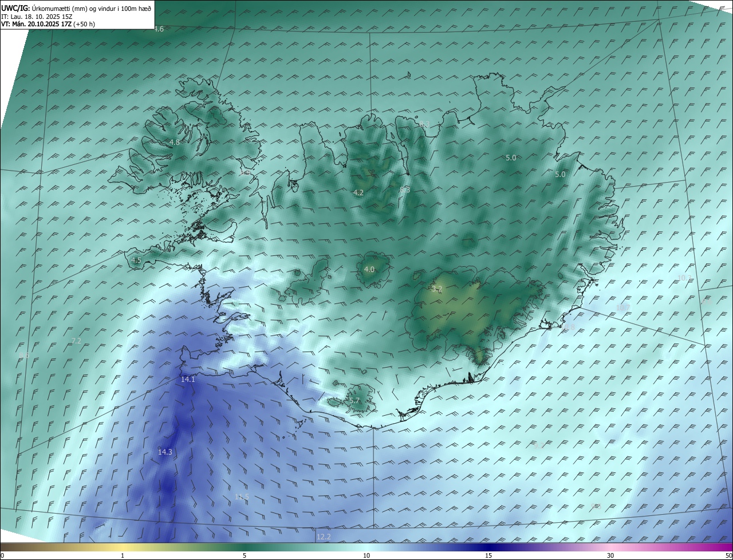The image size is (733, 560).
Task: Select the 15 tick on the color scale
Action: [x=488, y=556]
